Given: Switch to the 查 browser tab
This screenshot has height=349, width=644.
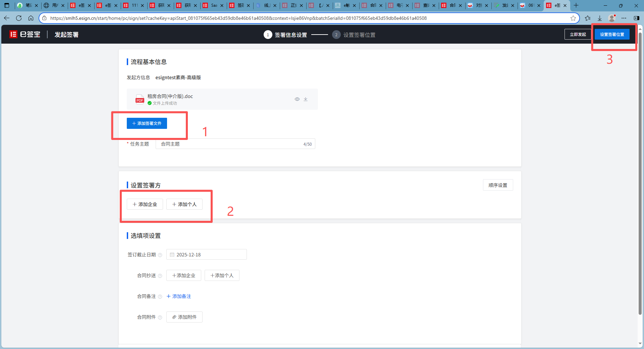Looking at the screenshot, I should [425, 5].
